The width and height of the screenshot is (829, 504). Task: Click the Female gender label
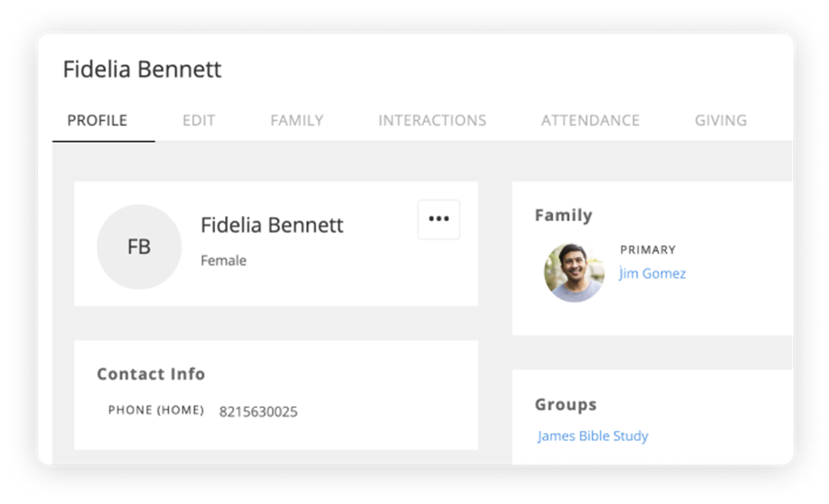point(222,260)
